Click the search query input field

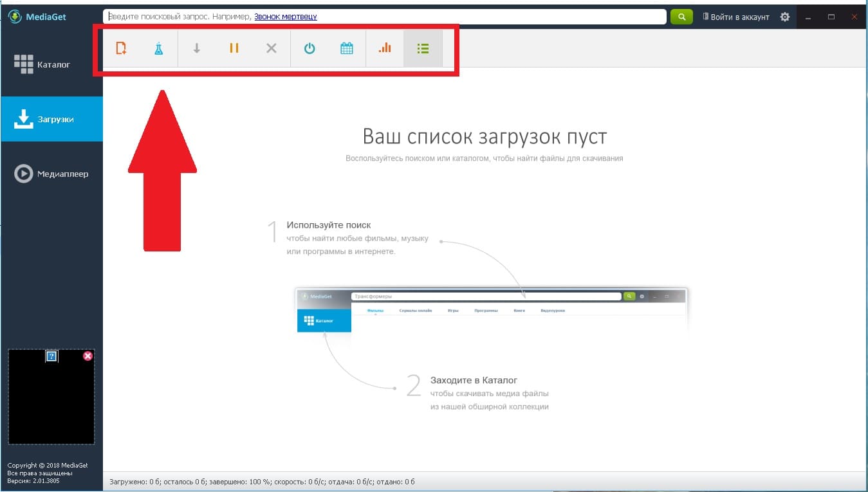(385, 17)
